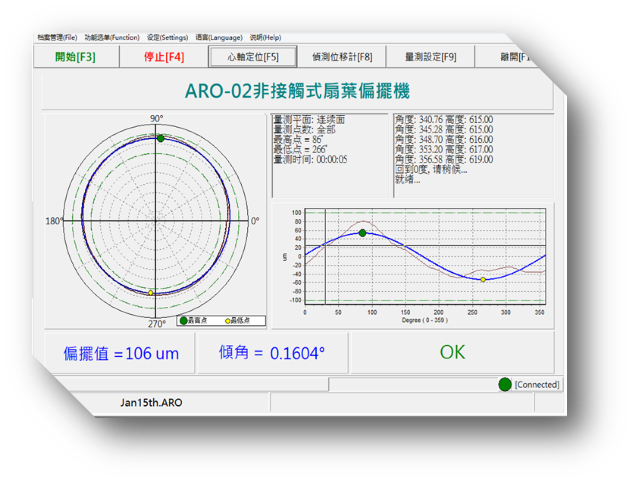
Task: Click the 最高点 legend entry
Action: pyautogui.click(x=193, y=321)
